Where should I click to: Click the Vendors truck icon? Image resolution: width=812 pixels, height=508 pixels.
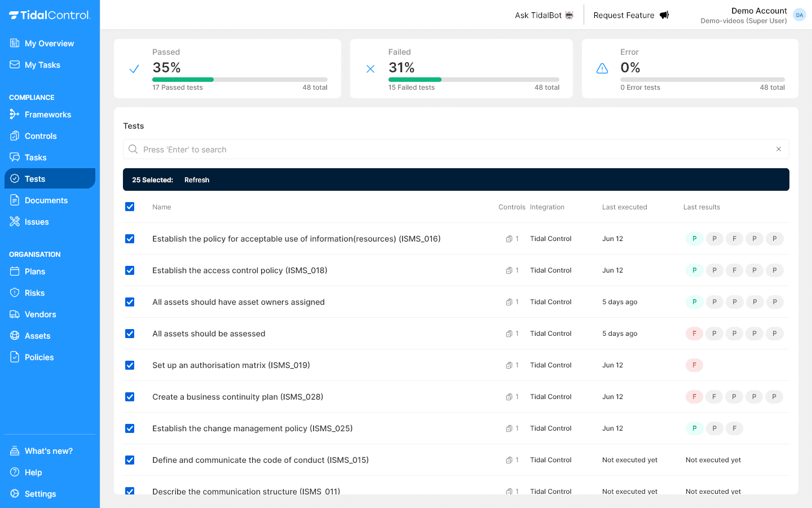pyautogui.click(x=14, y=314)
